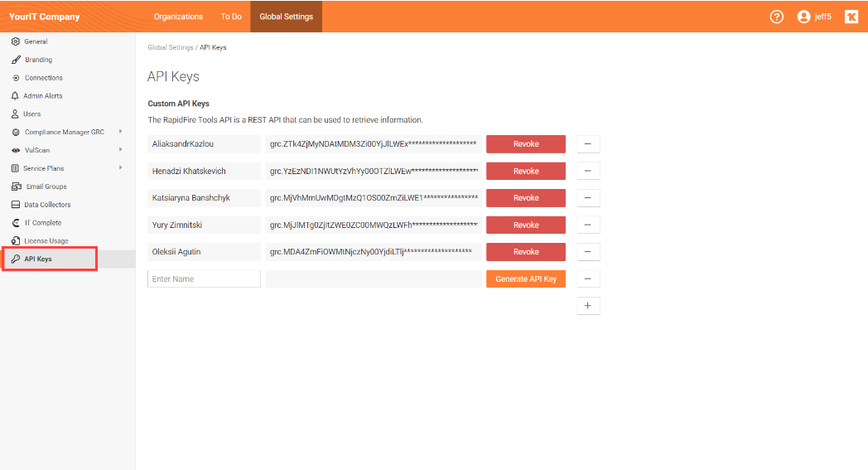Click the Enter Name input field

pyautogui.click(x=204, y=279)
